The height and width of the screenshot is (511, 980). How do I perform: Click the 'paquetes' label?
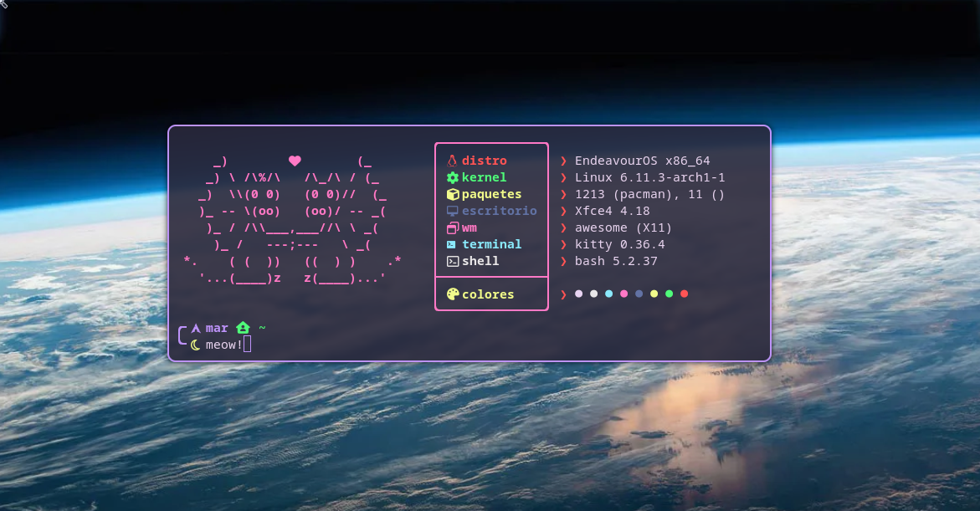coord(492,194)
